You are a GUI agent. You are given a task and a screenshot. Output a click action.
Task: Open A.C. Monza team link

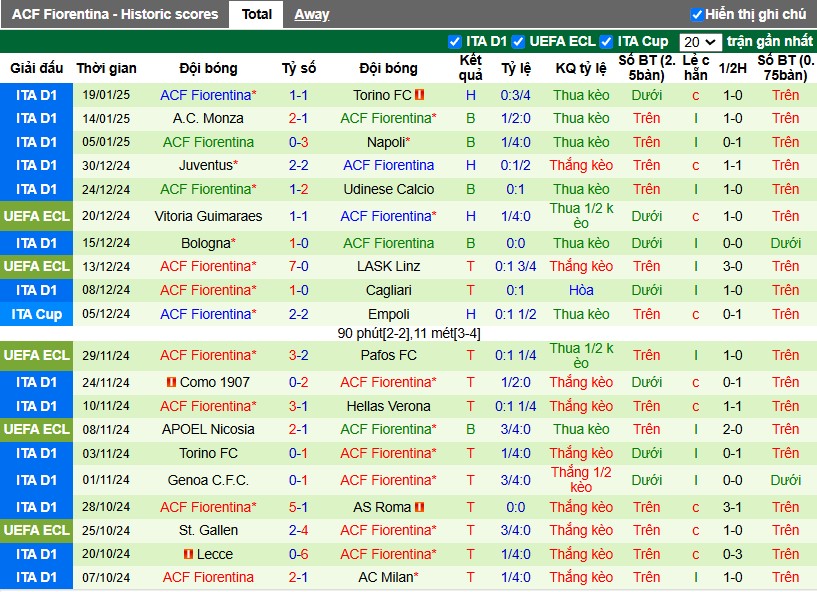(208, 118)
